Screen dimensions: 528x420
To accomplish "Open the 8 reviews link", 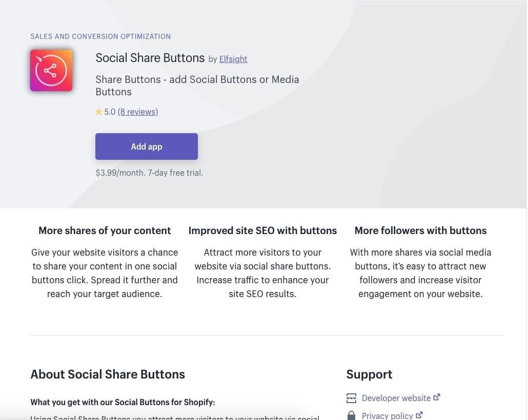I will tap(138, 112).
